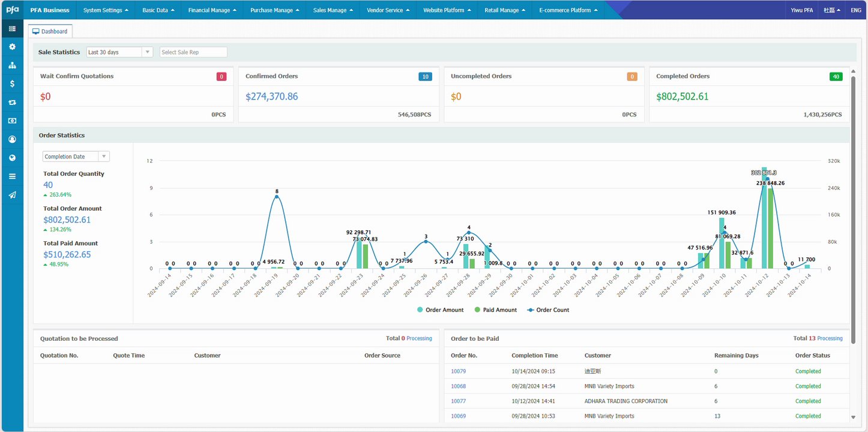Click the 546,508PCS value
868x432 pixels.
(415, 115)
